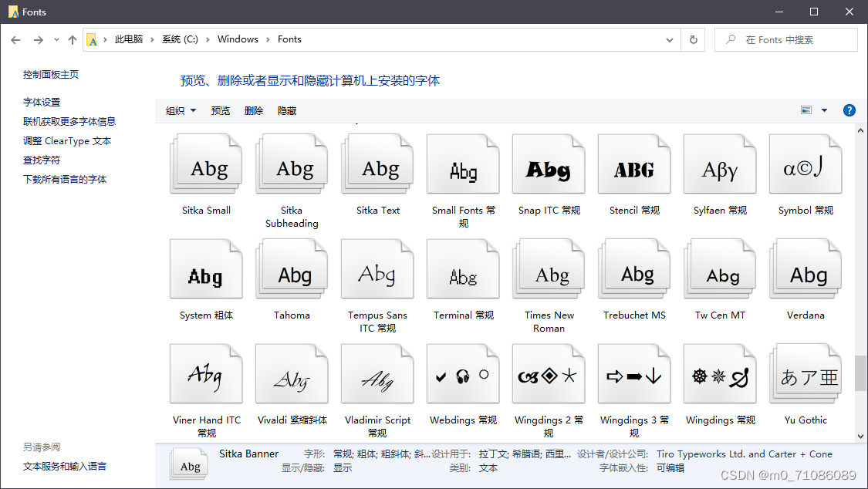This screenshot has width=868, height=489.
Task: Select the Vivaldi font icon
Action: 292,376
